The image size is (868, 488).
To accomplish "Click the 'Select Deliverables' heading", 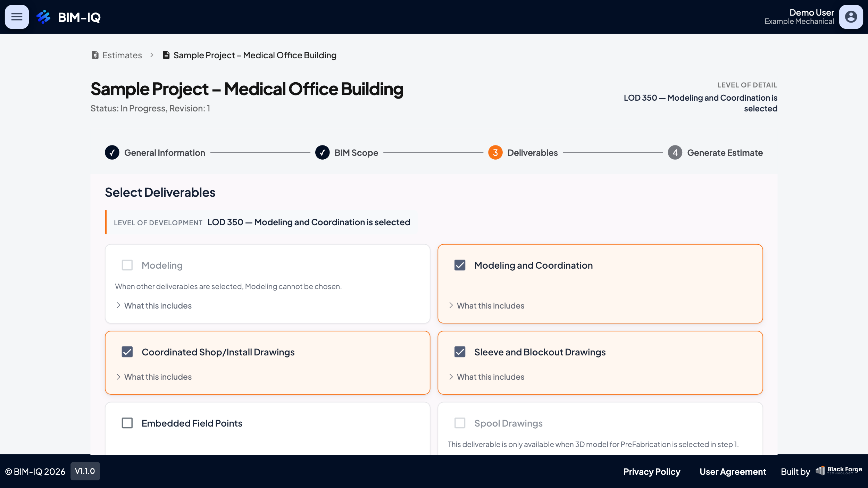I will point(160,192).
